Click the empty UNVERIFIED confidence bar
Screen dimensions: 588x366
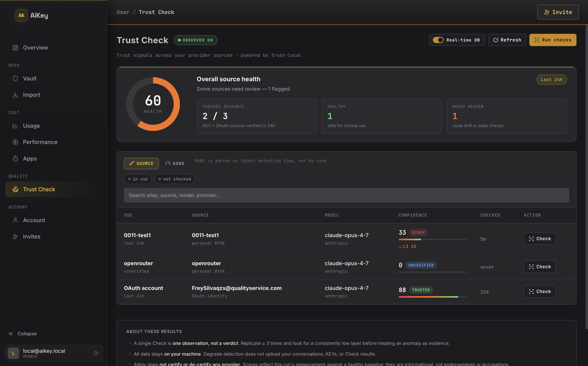[x=432, y=272]
